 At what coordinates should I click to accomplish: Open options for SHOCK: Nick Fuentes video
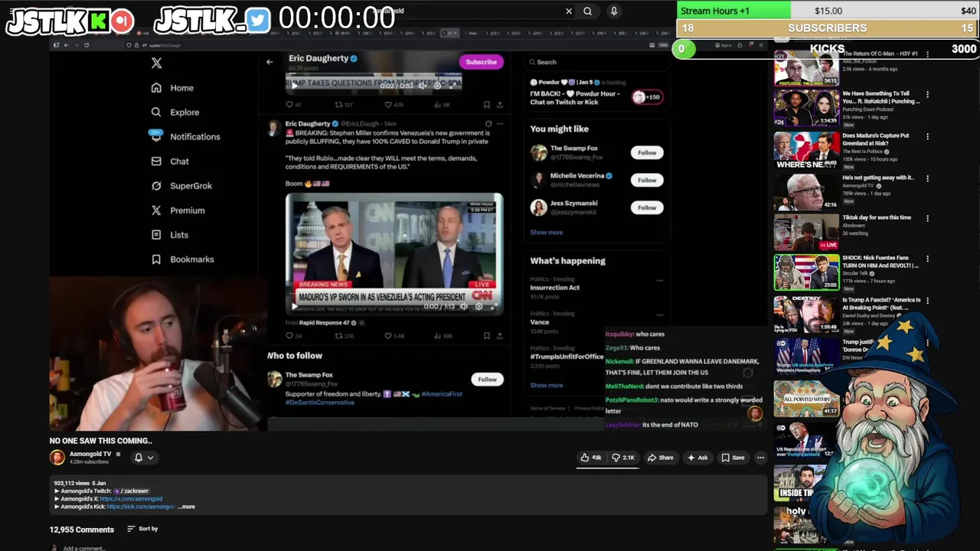click(927, 259)
